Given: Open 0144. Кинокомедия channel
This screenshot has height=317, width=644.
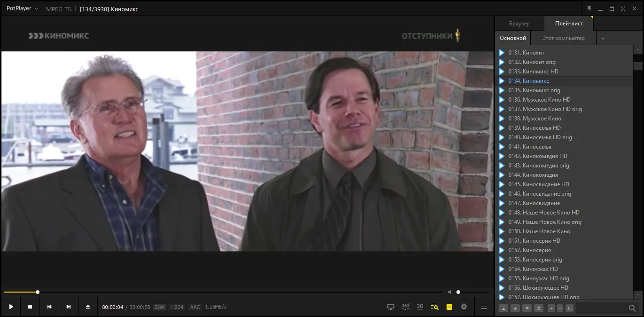Looking at the screenshot, I should [564, 175].
